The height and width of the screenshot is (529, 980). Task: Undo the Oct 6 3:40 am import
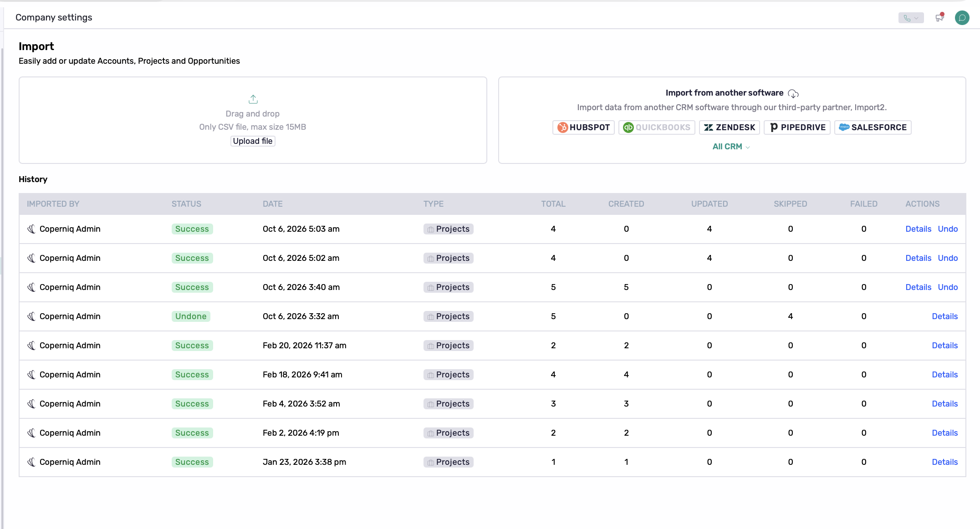pos(948,287)
